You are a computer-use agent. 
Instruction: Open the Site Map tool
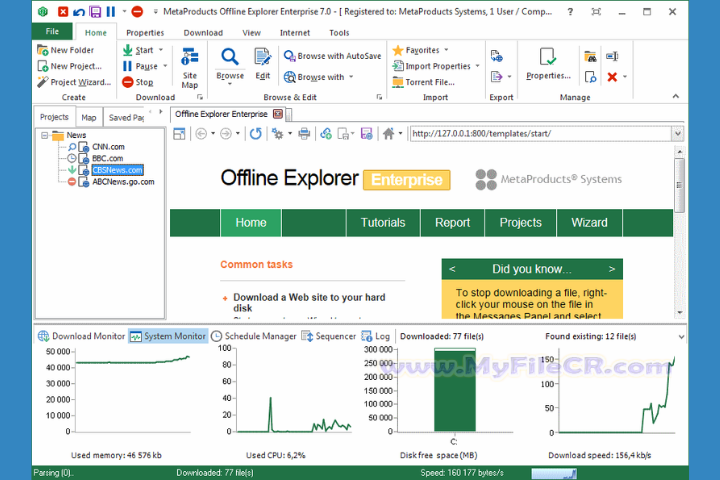coord(190,68)
